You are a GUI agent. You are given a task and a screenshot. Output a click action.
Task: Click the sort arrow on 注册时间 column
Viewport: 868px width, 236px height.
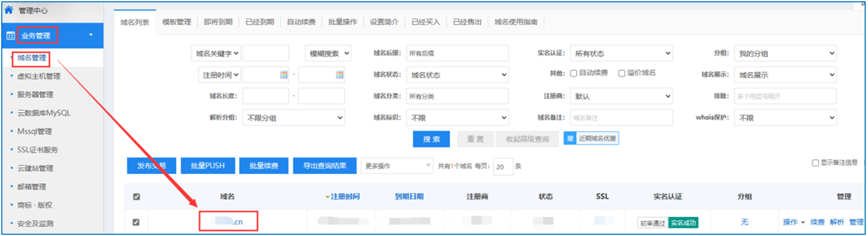click(x=328, y=197)
